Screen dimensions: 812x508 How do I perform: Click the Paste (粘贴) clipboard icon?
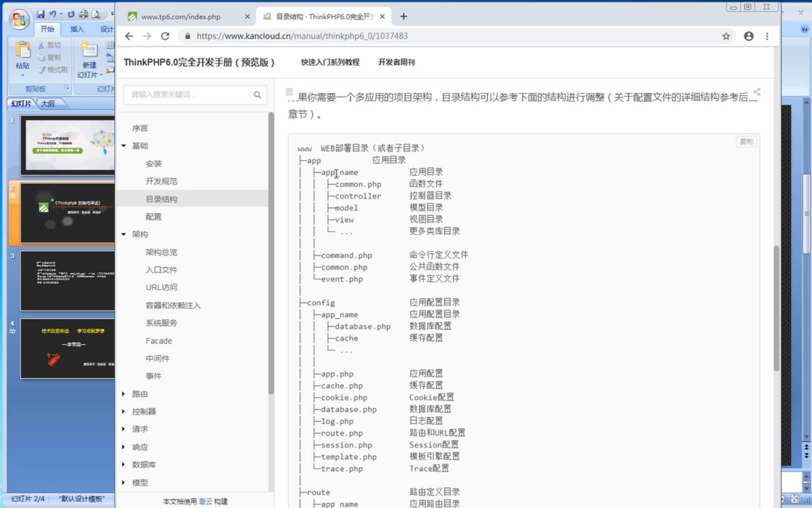[22, 50]
